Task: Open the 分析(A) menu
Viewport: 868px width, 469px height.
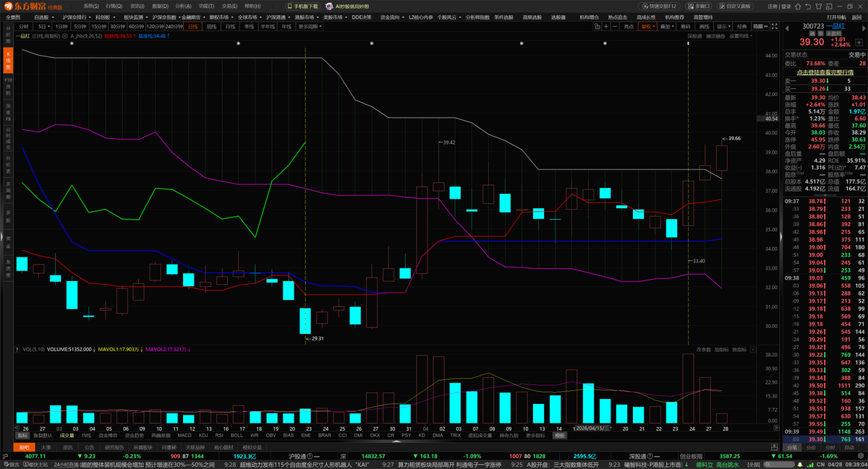Action: (x=185, y=7)
